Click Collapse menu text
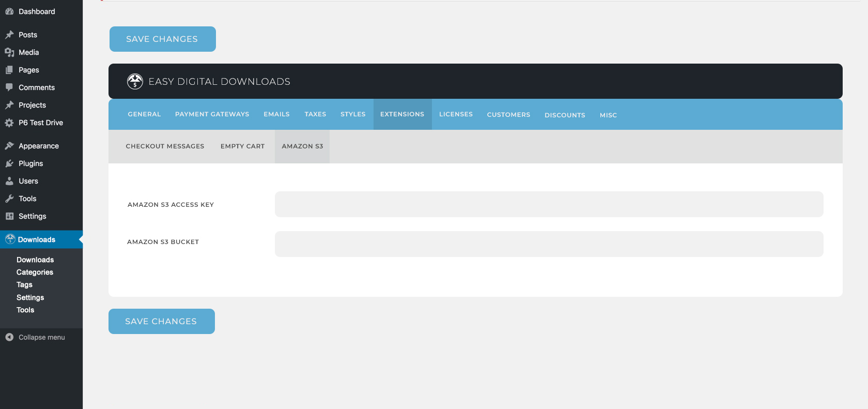The image size is (868, 409). [x=42, y=337]
